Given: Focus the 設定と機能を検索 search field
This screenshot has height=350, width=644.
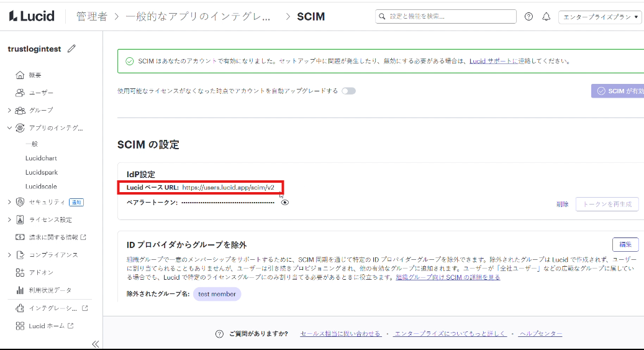Looking at the screenshot, I should click(x=446, y=16).
